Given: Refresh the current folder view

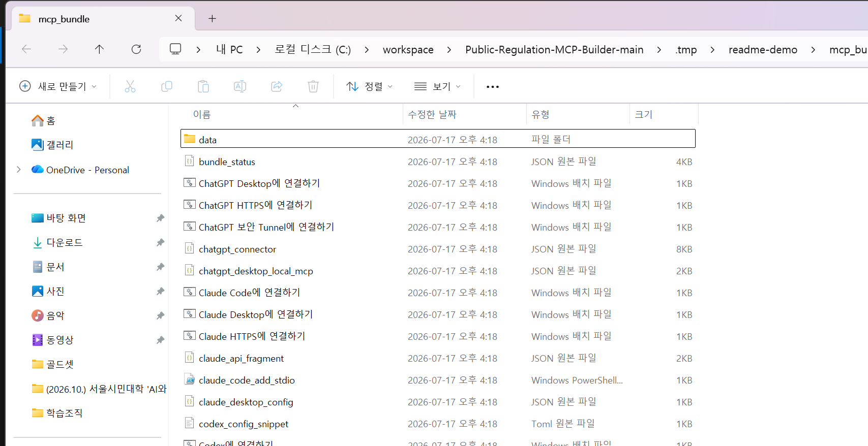Looking at the screenshot, I should [x=136, y=49].
